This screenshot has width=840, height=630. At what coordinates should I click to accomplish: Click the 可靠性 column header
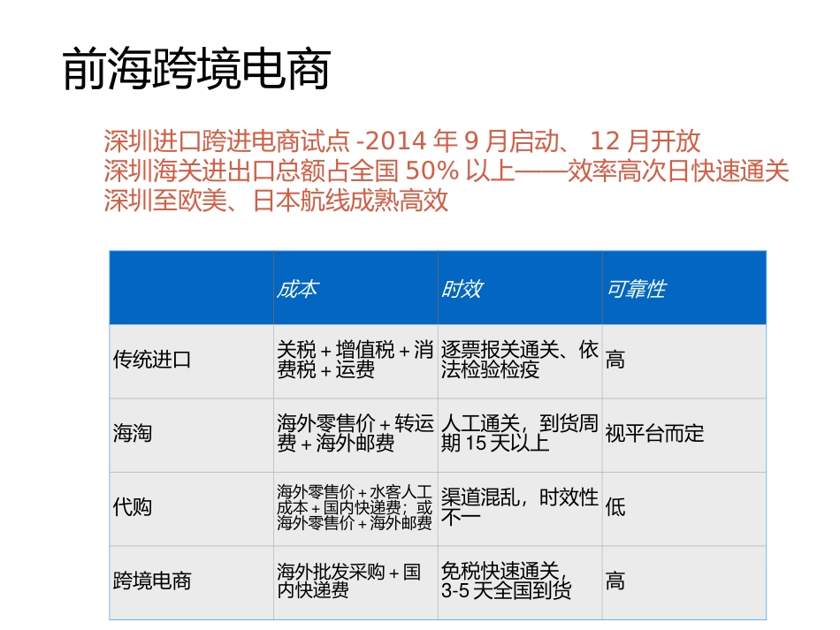click(x=684, y=288)
